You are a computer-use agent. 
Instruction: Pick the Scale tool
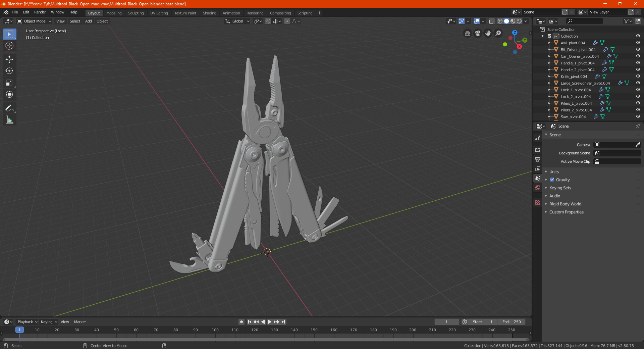coord(9,83)
